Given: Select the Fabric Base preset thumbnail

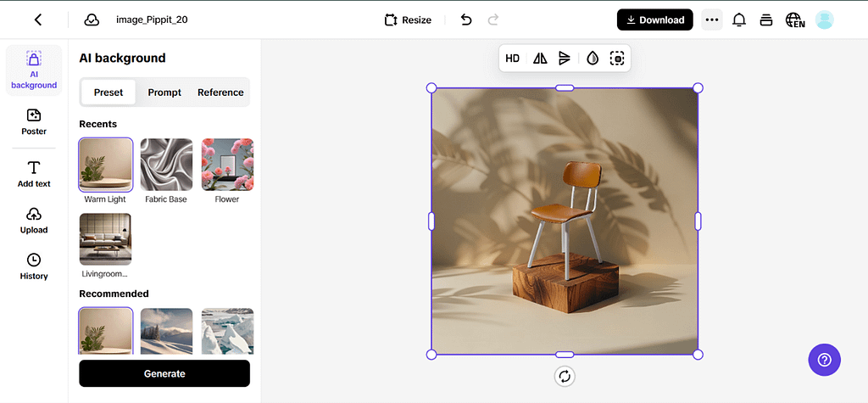Looking at the screenshot, I should click(166, 165).
